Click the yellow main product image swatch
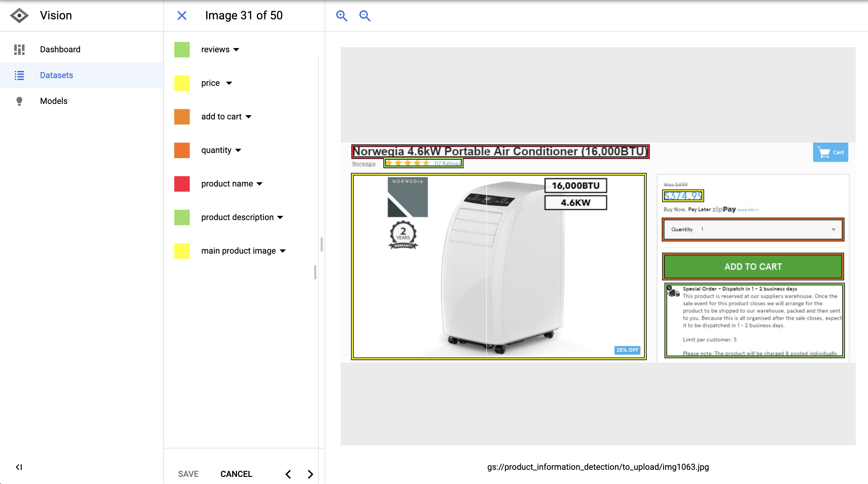 (182, 251)
